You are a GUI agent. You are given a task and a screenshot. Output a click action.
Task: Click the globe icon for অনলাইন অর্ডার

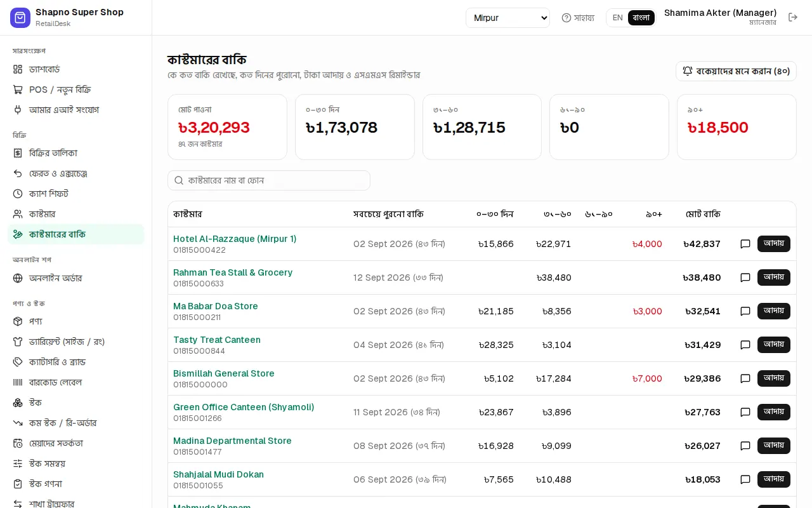[18, 278]
